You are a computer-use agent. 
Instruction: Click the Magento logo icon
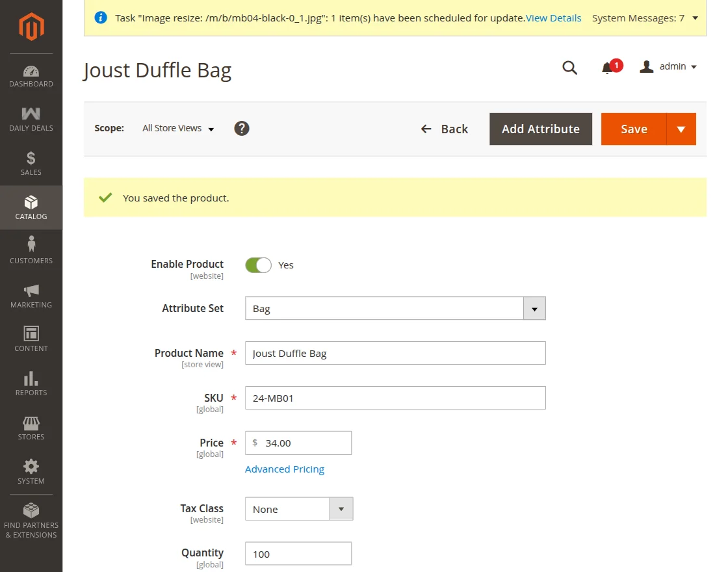31,27
